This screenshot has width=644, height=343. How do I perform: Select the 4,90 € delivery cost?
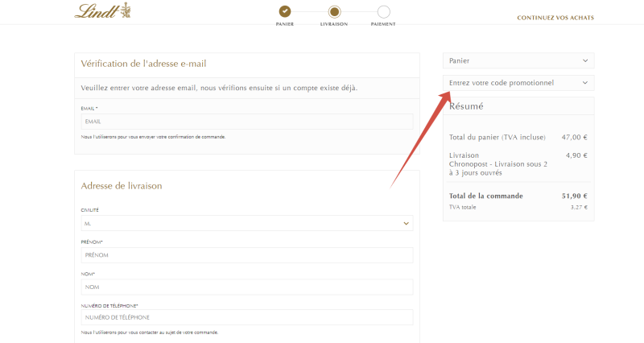coord(576,155)
